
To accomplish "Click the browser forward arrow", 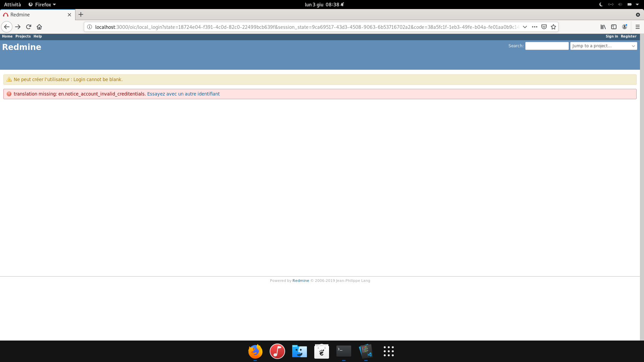I will point(18,27).
